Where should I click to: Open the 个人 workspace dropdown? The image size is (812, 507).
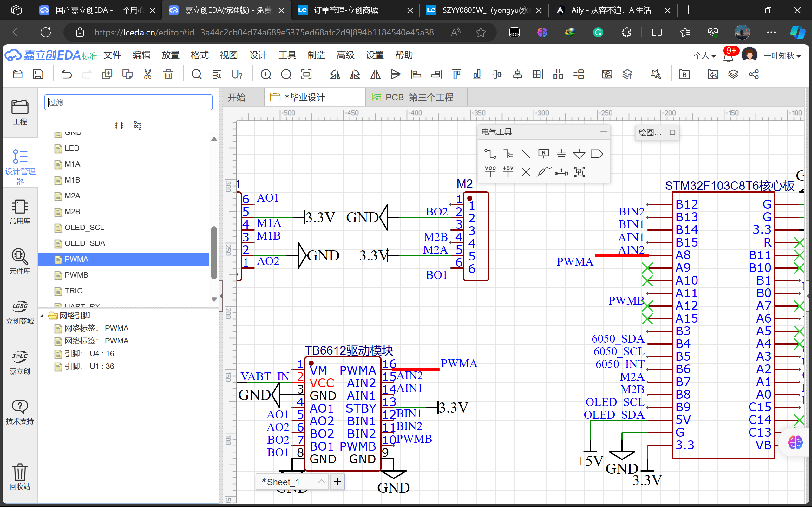(x=704, y=56)
